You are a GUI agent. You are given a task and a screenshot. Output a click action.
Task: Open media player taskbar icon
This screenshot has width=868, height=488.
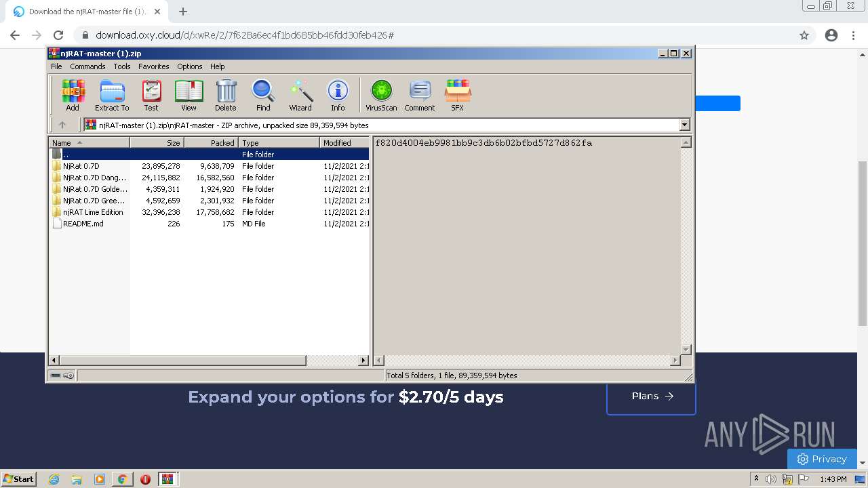coord(100,479)
